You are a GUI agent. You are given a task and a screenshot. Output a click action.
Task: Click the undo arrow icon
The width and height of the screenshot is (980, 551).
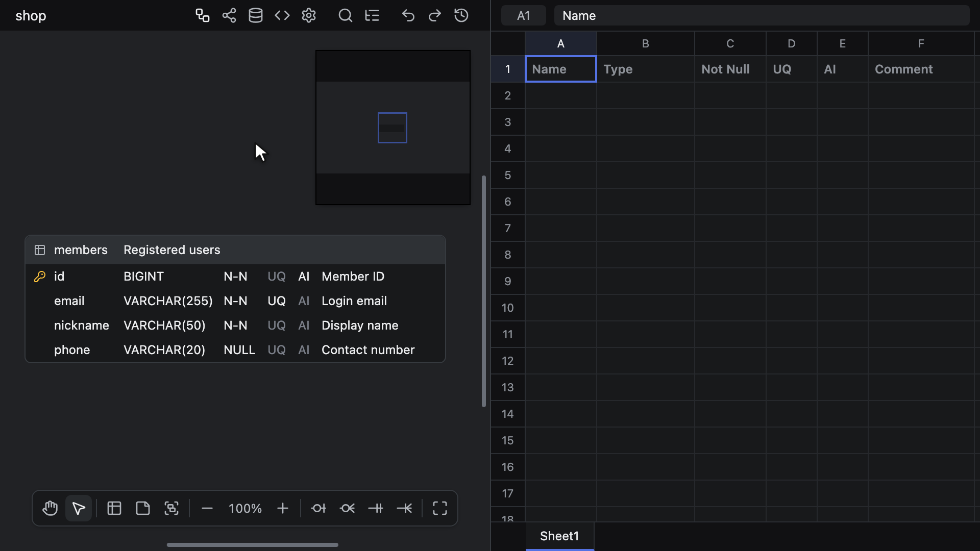pos(408,15)
